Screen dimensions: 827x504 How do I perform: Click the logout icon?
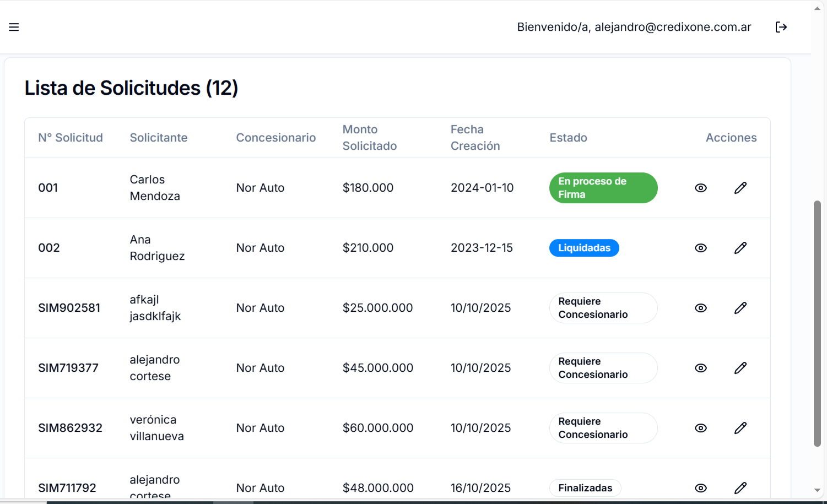click(x=781, y=26)
